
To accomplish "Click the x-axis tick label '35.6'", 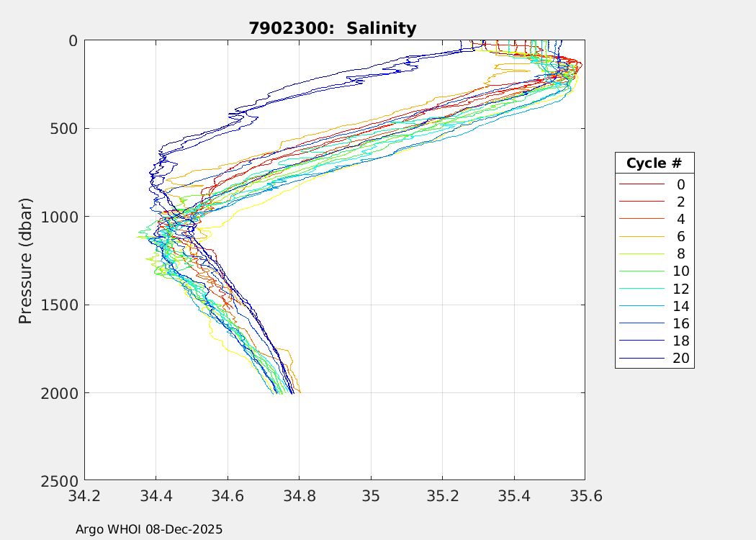I will coord(584,496).
